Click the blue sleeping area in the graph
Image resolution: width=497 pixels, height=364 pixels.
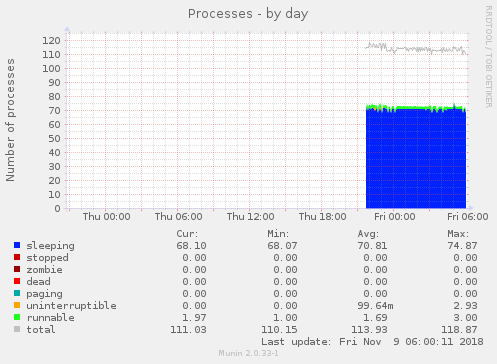pyautogui.click(x=416, y=159)
